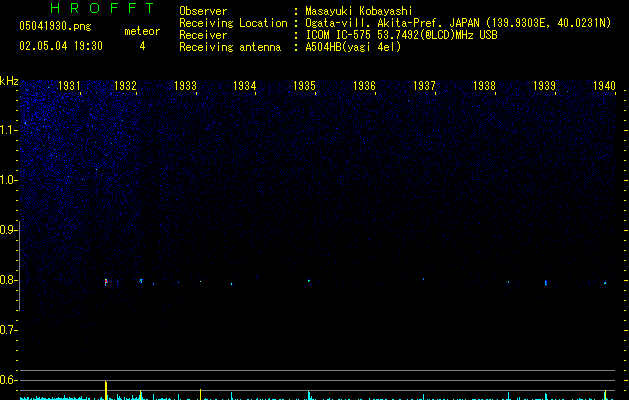This screenshot has height=400, width=629.
Task: Click the ICOM IC-575 receiver value
Action: pyautogui.click(x=401, y=35)
